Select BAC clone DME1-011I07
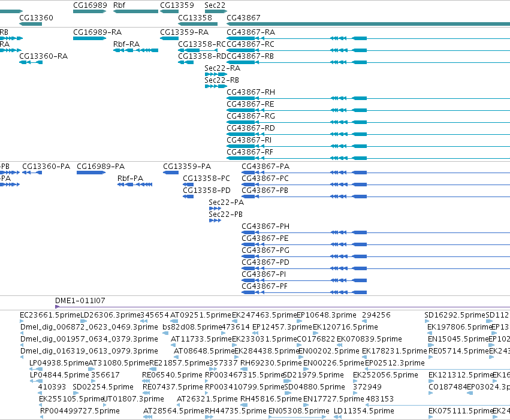The height and width of the screenshot is (420, 510). pyautogui.click(x=80, y=301)
